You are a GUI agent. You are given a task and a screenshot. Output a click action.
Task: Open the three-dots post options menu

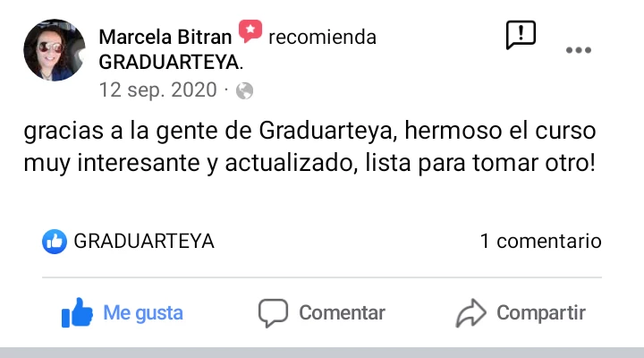click(x=579, y=50)
